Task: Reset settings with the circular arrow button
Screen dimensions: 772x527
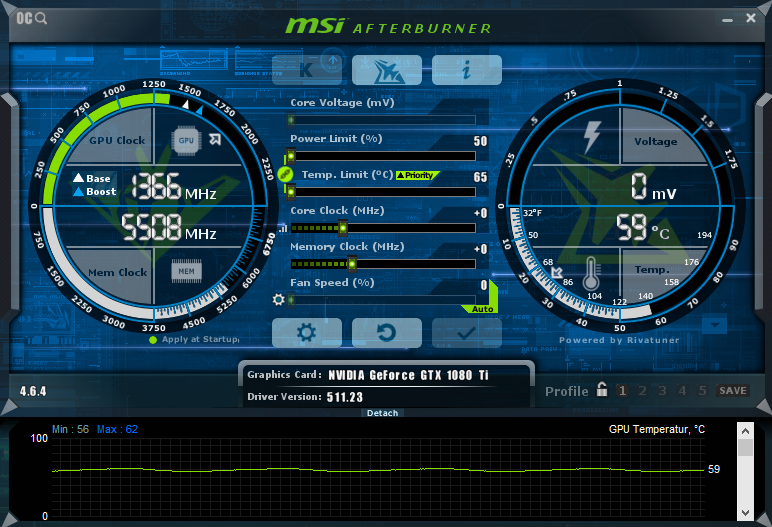Action: (387, 333)
